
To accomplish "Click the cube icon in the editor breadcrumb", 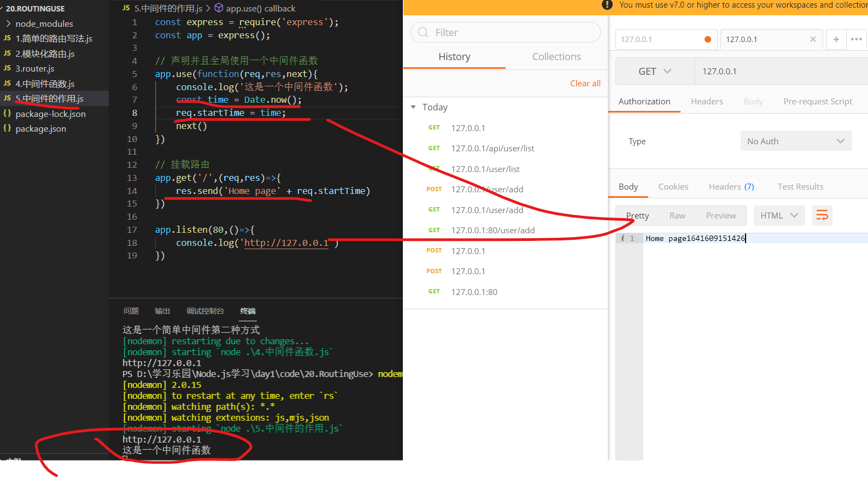I will coord(219,8).
